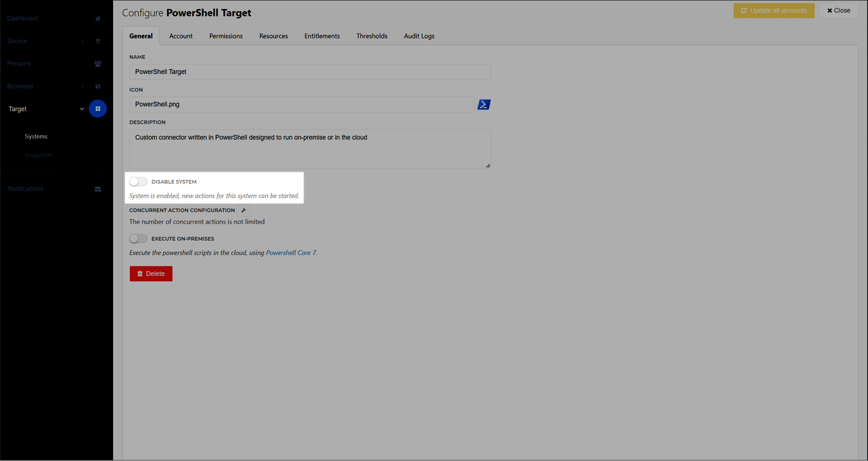
Task: Click the Notifications envelope icon
Action: pos(98,189)
